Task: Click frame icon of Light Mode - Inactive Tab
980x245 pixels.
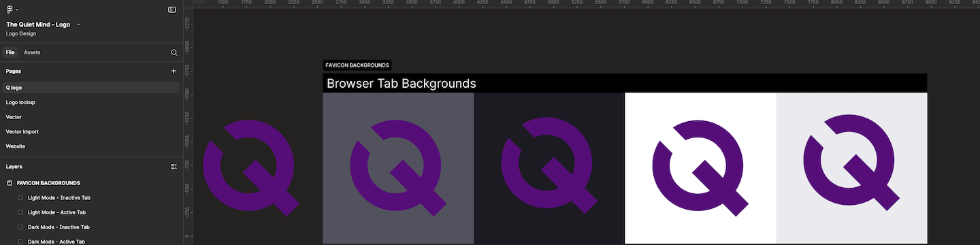Action: (20, 197)
